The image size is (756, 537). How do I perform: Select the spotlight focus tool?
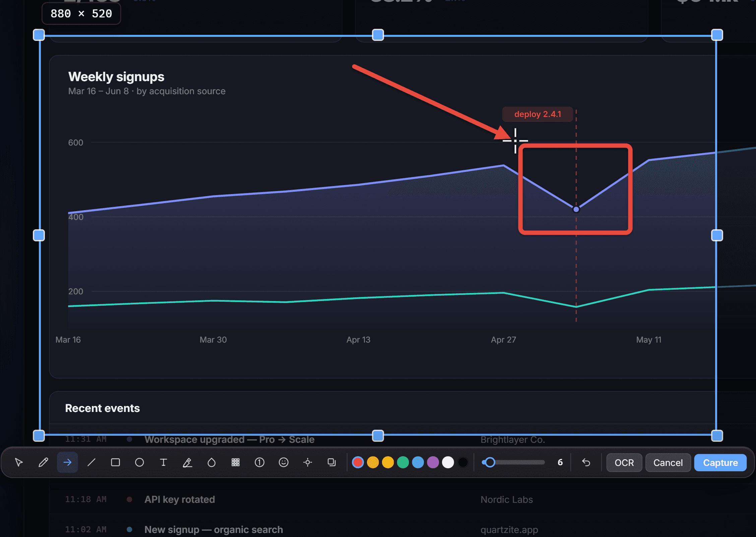click(x=308, y=463)
